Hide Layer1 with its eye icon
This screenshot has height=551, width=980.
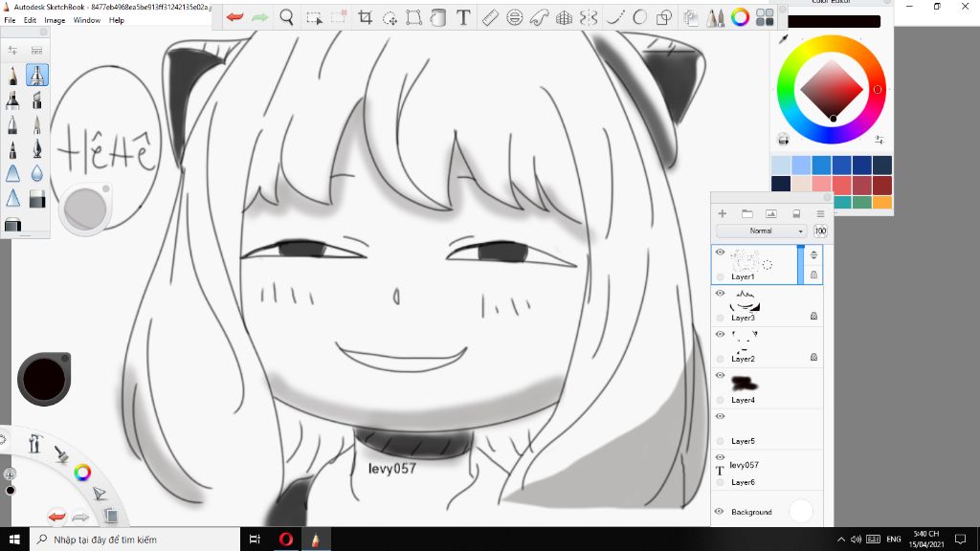[720, 252]
